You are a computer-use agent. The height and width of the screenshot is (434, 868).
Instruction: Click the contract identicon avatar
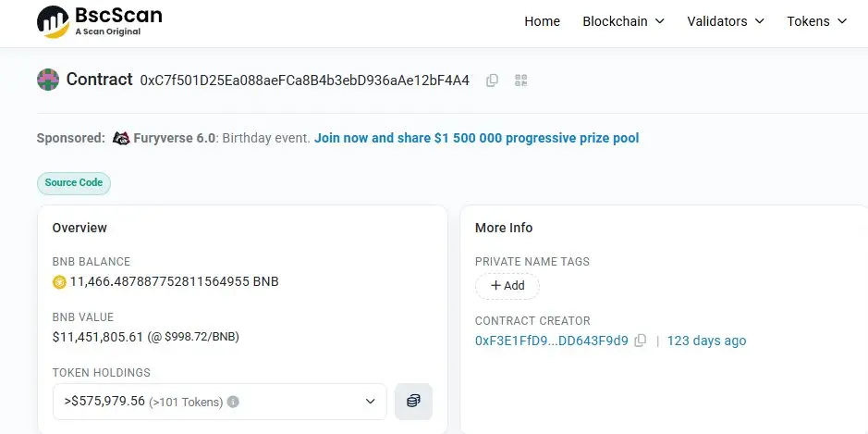coord(47,80)
